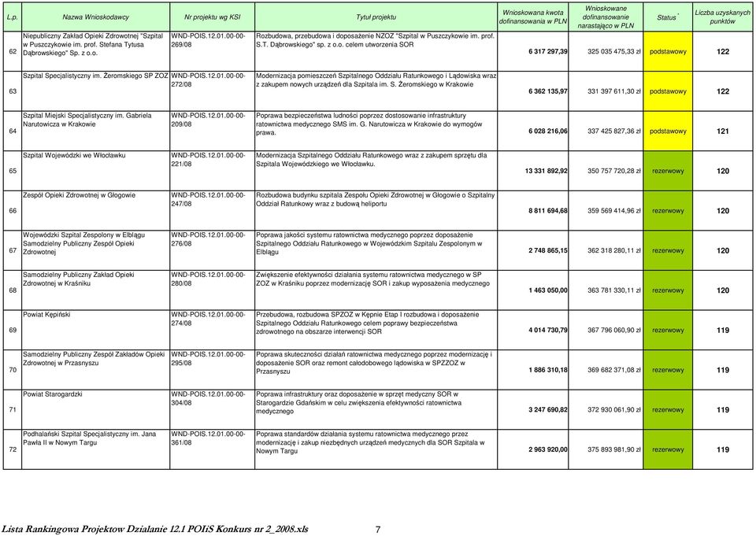This screenshot has width=756, height=536.
Task: Click cumulative value 359 569 414,96 zł
Action: [613, 211]
